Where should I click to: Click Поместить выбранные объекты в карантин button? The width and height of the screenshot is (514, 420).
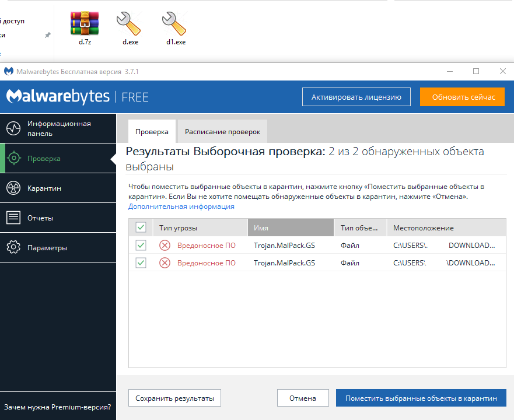421,398
